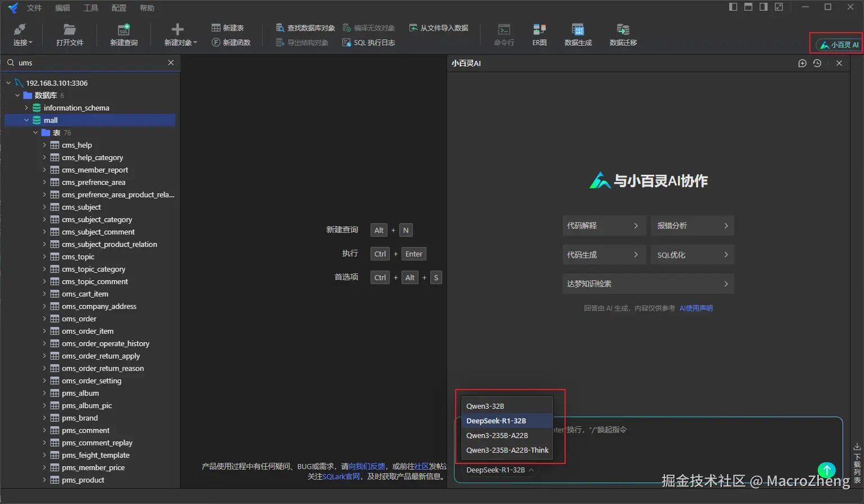The width and height of the screenshot is (864, 504).
Task: Open the 编辑 menu
Action: tap(63, 8)
